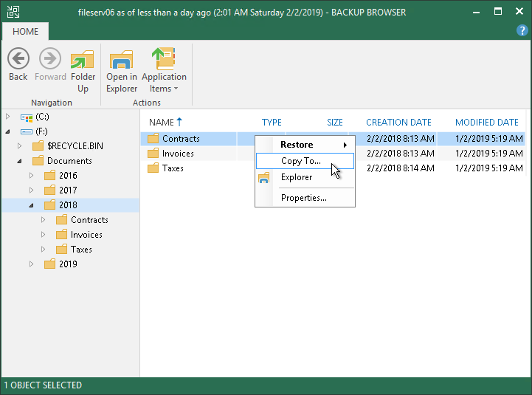Select the (C:) drive icon in tree
Screen dimensions: 532x395
coord(27,117)
